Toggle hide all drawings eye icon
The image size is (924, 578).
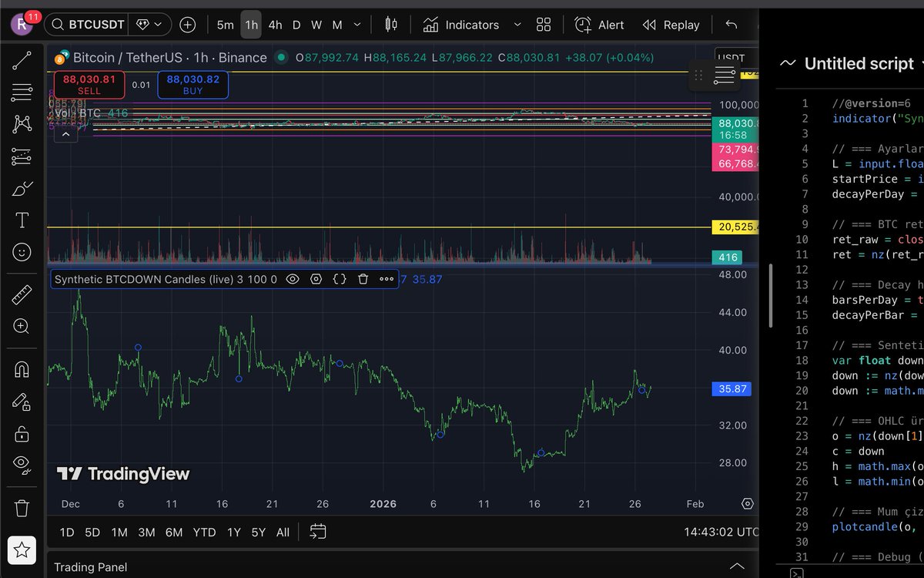(22, 465)
